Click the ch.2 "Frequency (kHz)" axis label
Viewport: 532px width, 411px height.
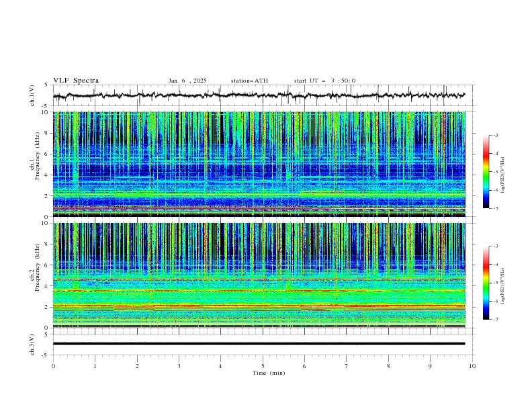coord(38,267)
